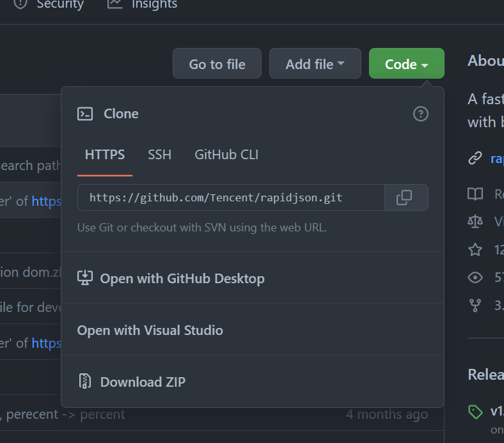The width and height of the screenshot is (504, 443).
Task: Click the license scale icon
Action: click(475, 221)
